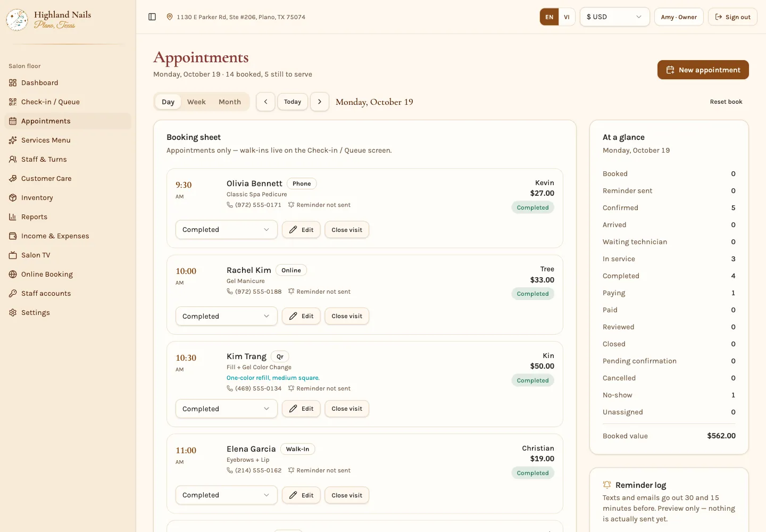This screenshot has height=532, width=766.
Task: Click the Income & Expenses wallet icon
Action: coord(13,236)
